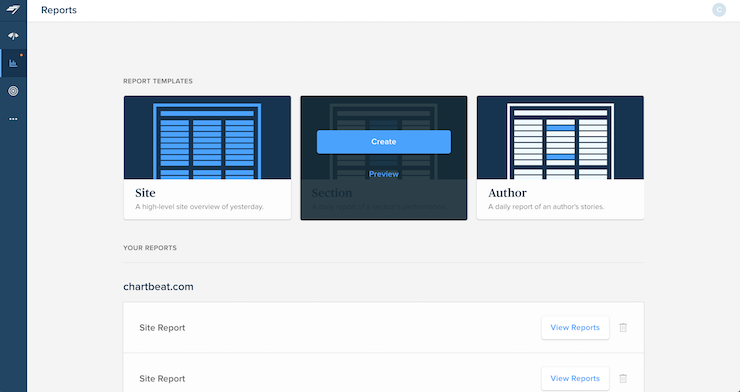Select the Site report template thumbnail
The width and height of the screenshot is (740, 392).
click(207, 137)
